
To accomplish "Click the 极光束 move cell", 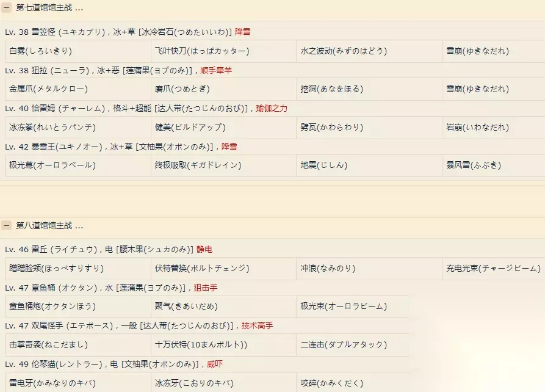I will 353,307.
